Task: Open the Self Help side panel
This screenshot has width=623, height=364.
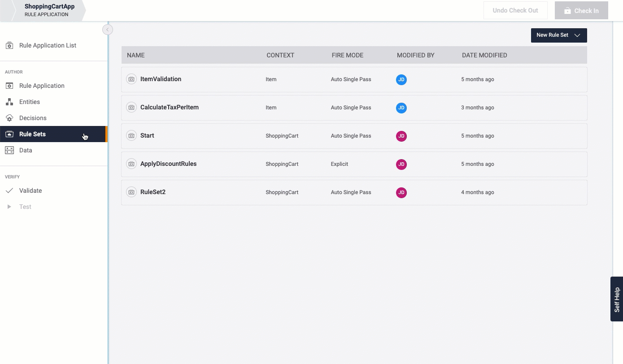Action: tap(617, 299)
